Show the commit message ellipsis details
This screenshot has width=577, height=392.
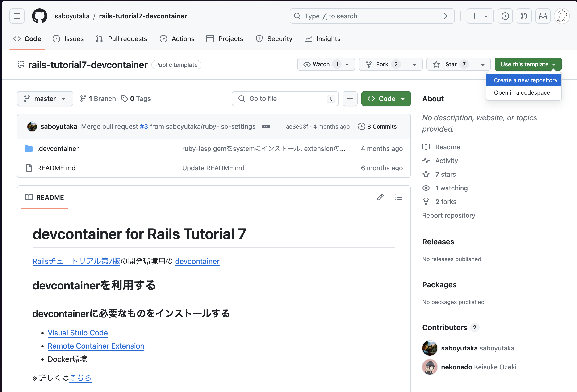(x=266, y=126)
